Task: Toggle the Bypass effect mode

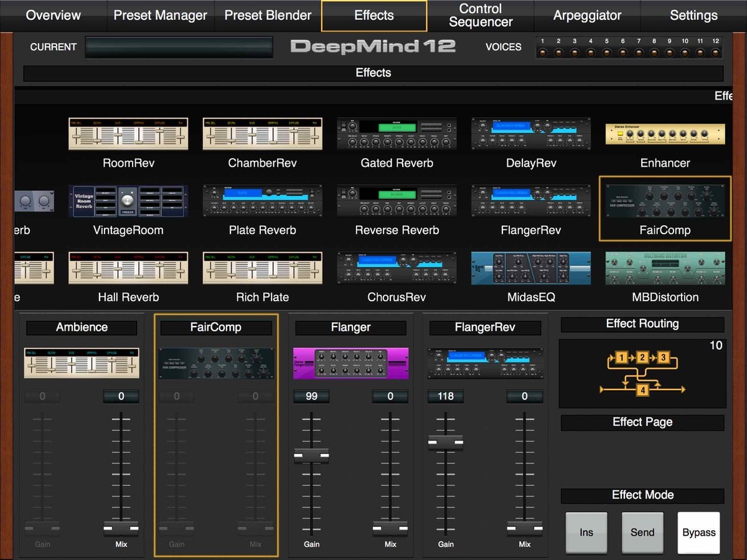Action: point(698,533)
